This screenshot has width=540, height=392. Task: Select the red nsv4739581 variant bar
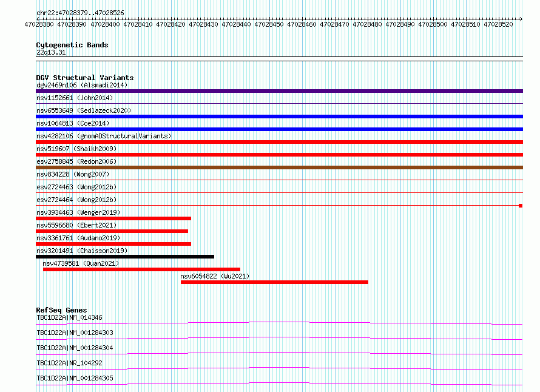tap(141, 269)
